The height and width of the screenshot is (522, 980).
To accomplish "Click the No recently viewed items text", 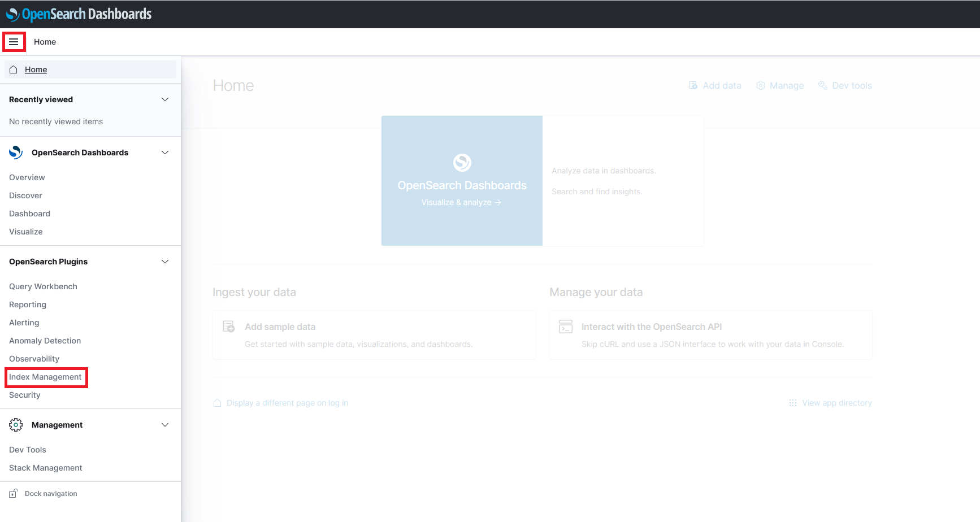I will click(56, 121).
